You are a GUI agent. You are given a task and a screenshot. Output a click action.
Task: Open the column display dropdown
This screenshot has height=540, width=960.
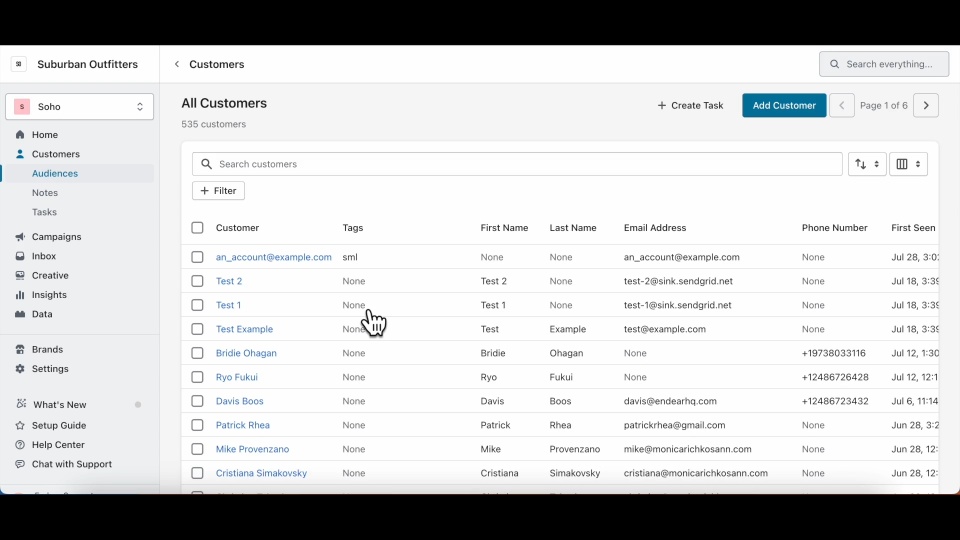[x=908, y=164]
